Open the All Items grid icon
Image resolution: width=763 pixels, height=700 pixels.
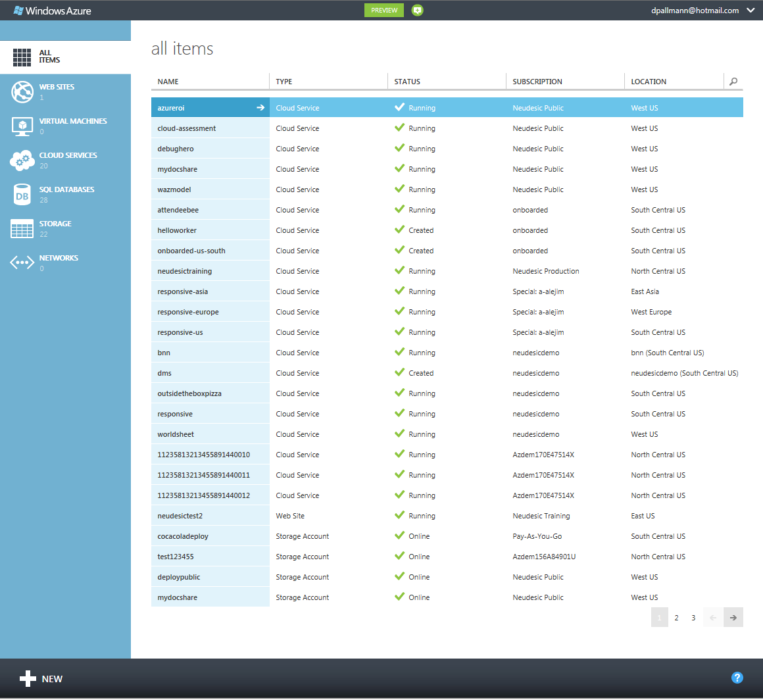point(22,57)
